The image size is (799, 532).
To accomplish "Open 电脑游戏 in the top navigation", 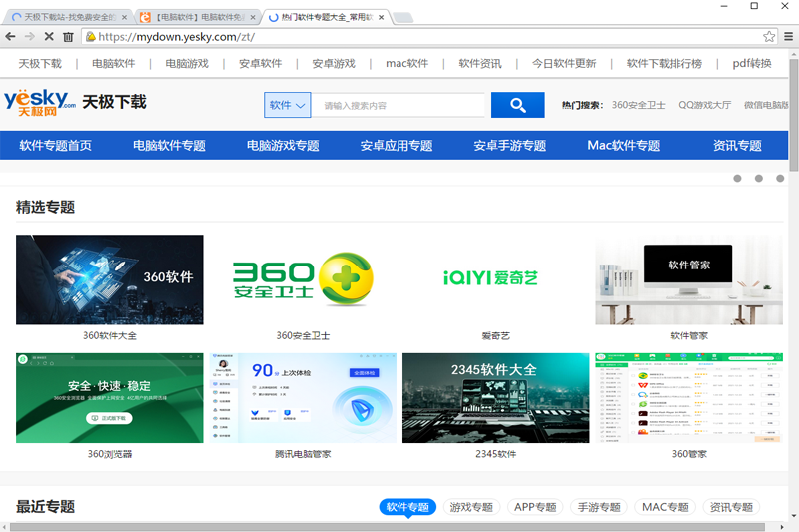I will [x=187, y=64].
